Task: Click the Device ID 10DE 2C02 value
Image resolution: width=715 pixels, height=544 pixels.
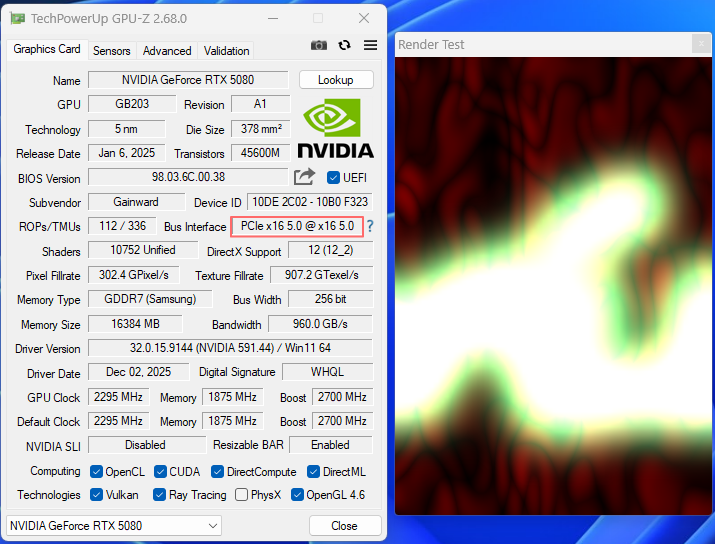Action: [310, 202]
